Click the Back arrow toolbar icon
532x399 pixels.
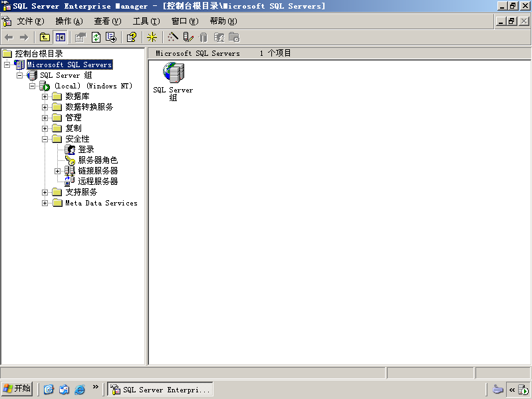pos(9,37)
